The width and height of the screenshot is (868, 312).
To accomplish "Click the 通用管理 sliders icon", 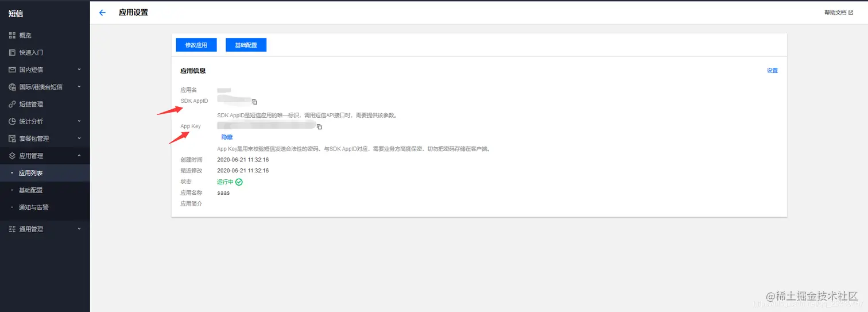I will pyautogui.click(x=12, y=229).
